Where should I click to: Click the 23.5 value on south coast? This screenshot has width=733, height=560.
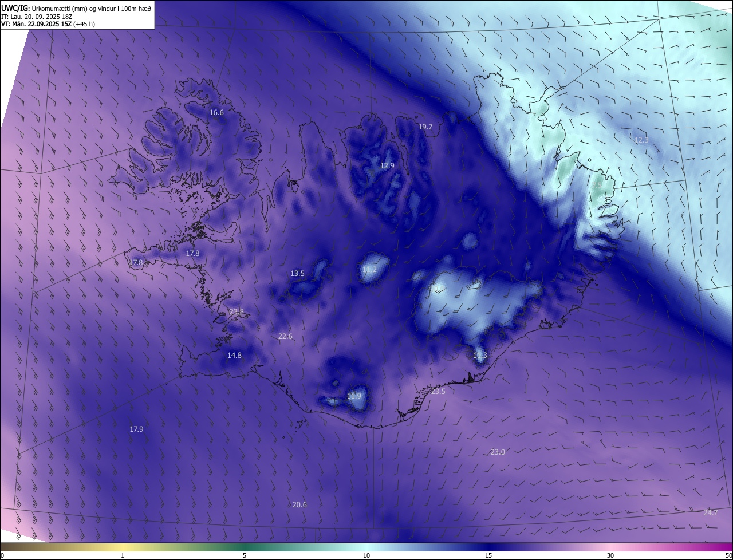tap(438, 392)
